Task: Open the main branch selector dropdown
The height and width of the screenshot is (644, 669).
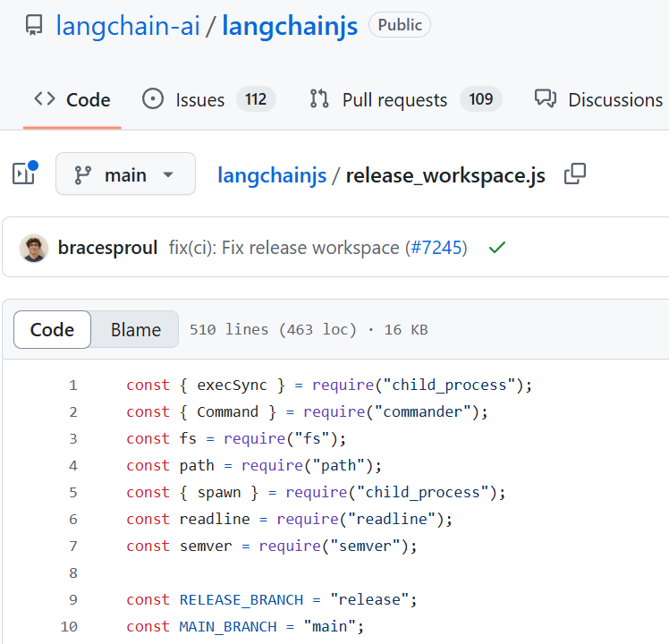Action: 125,174
